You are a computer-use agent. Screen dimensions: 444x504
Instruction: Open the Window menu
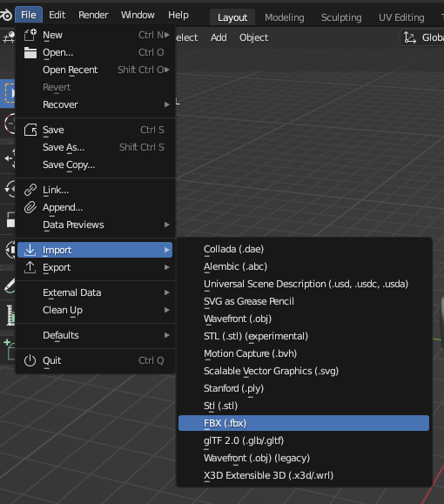138,15
